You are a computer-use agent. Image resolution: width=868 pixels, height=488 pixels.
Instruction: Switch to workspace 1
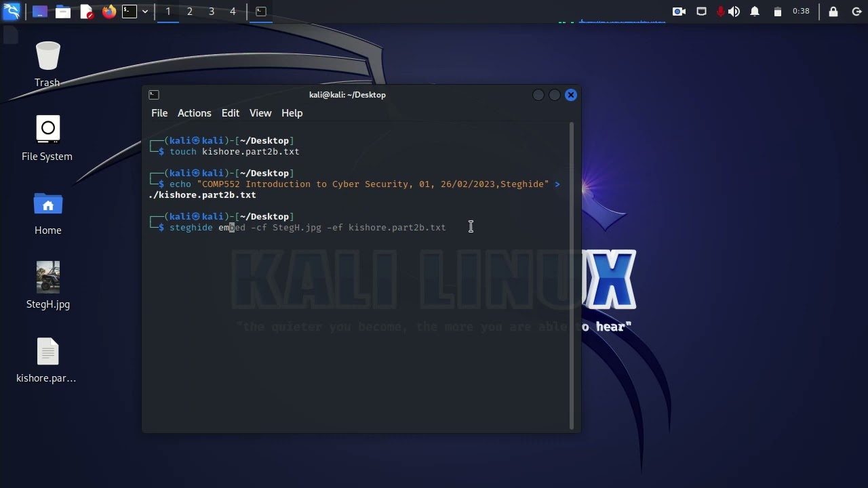coord(168,12)
